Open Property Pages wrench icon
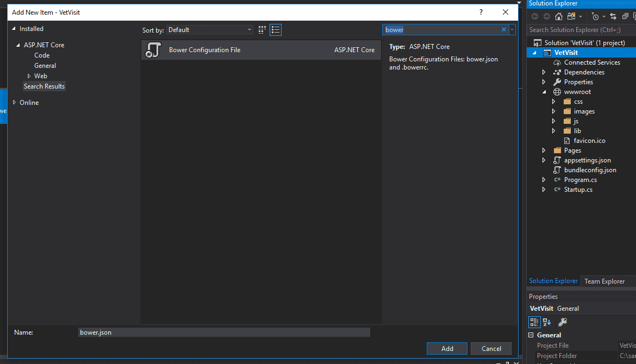 tap(562, 322)
